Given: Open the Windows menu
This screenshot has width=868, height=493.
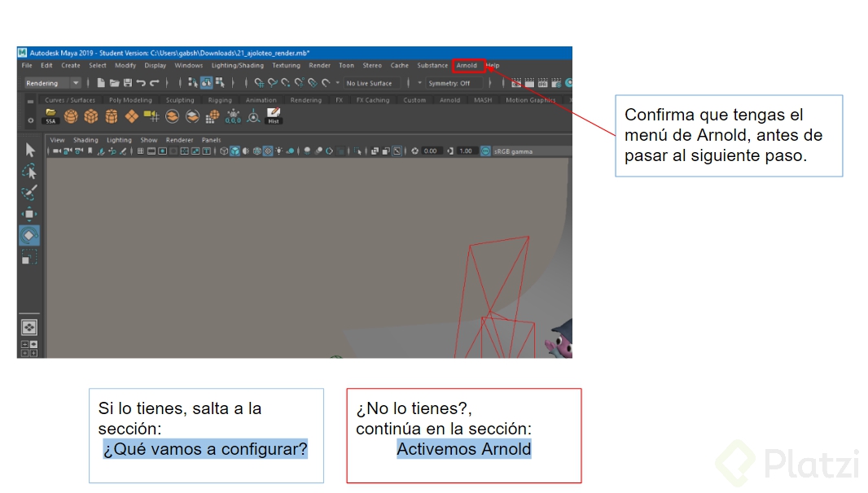Looking at the screenshot, I should (x=189, y=65).
